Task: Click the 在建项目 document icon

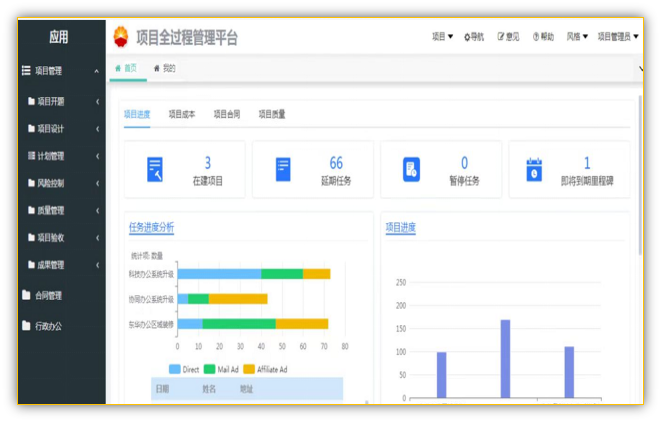Action: [155, 169]
